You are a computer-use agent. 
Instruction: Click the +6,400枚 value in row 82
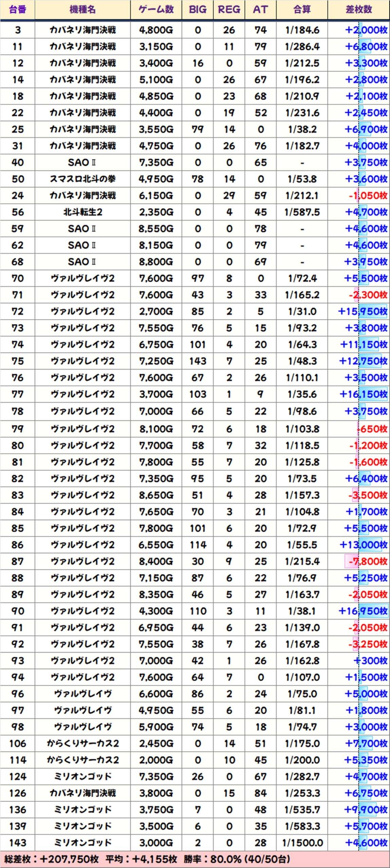click(366, 479)
